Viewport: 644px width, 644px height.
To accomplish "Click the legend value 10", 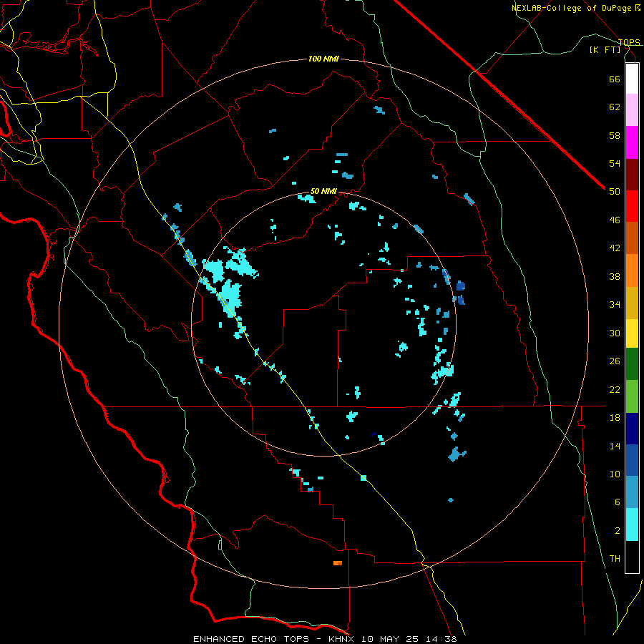I will click(x=615, y=474).
